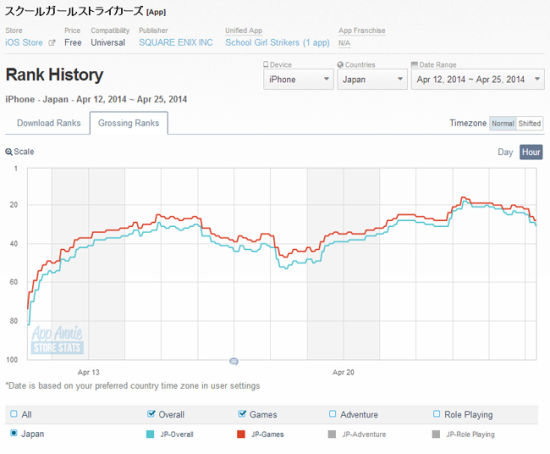Click the JP-Games red color swatch
This screenshot has height=454, width=550.
coord(241,434)
